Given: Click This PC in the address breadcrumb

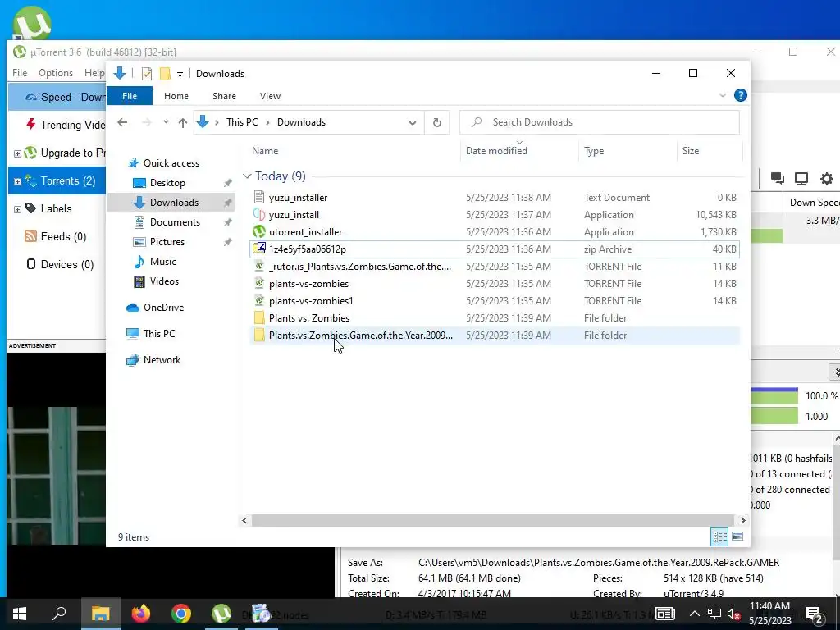Looking at the screenshot, I should [242, 122].
